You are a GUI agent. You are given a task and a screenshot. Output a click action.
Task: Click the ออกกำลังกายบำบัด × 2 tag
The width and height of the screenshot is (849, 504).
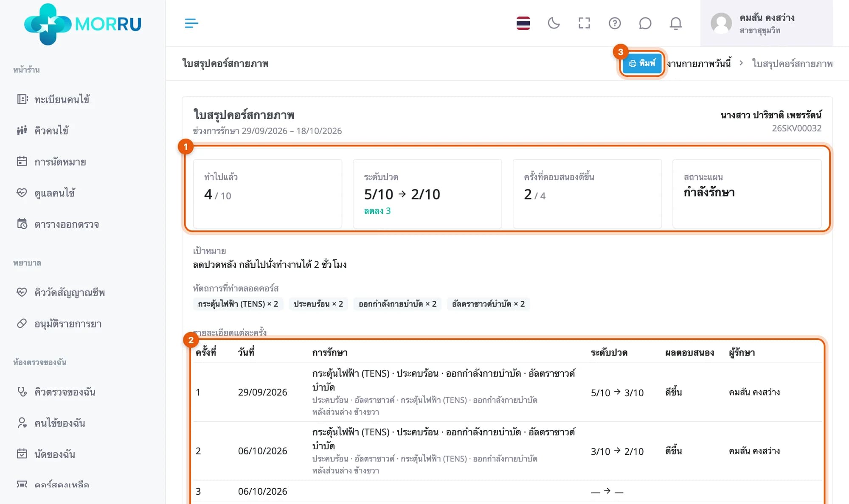pyautogui.click(x=397, y=304)
